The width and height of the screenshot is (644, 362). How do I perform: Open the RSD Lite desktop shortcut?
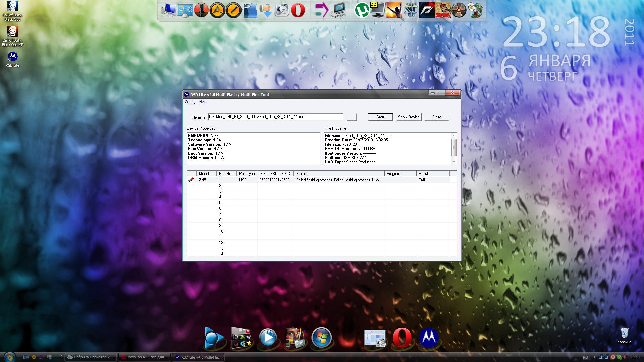(12, 59)
